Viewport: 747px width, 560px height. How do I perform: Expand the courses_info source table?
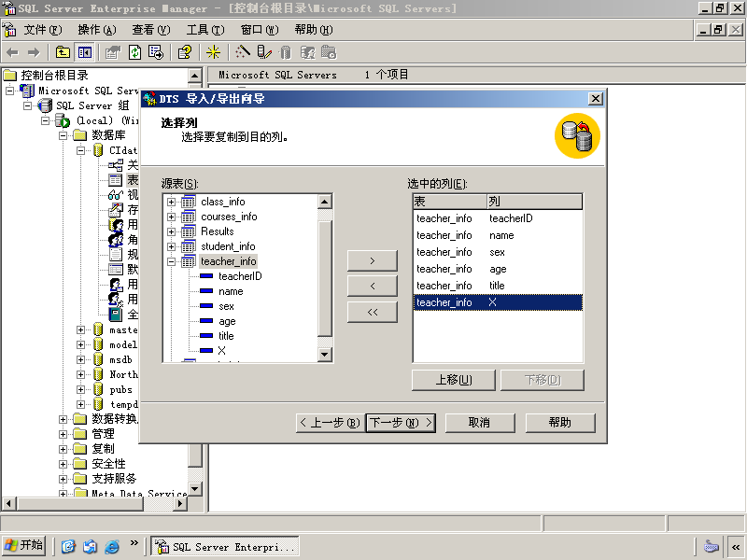(x=171, y=217)
